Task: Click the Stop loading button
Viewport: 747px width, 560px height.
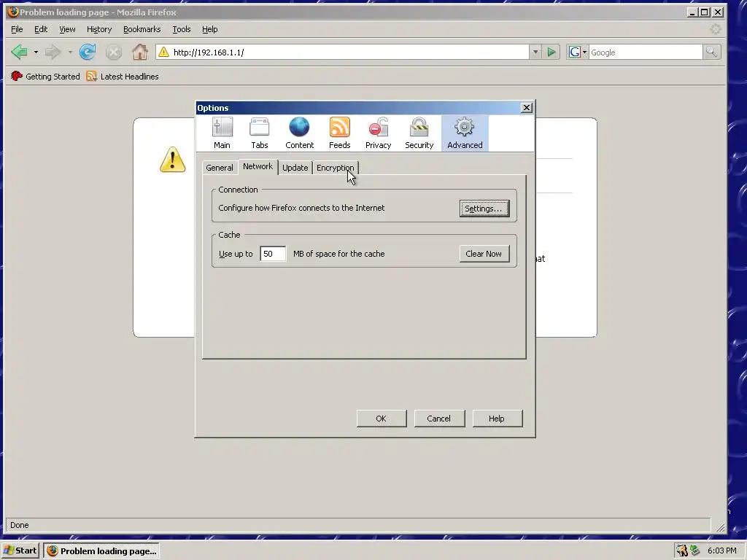Action: (x=113, y=52)
